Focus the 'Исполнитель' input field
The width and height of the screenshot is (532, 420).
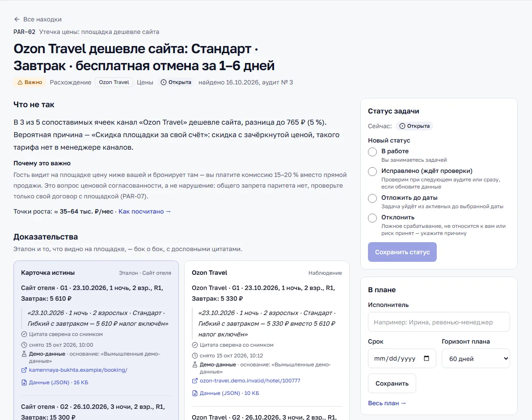tap(439, 322)
